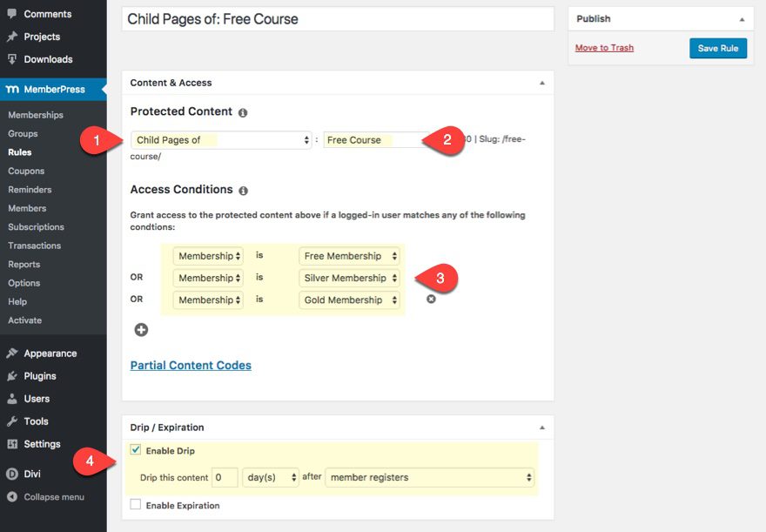Image resolution: width=766 pixels, height=532 pixels.
Task: Click the Divi icon in sidebar
Action: (12, 475)
